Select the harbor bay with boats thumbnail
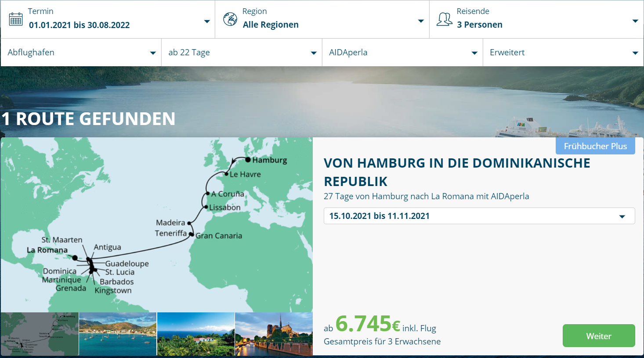This screenshot has width=644, height=358. [x=118, y=334]
